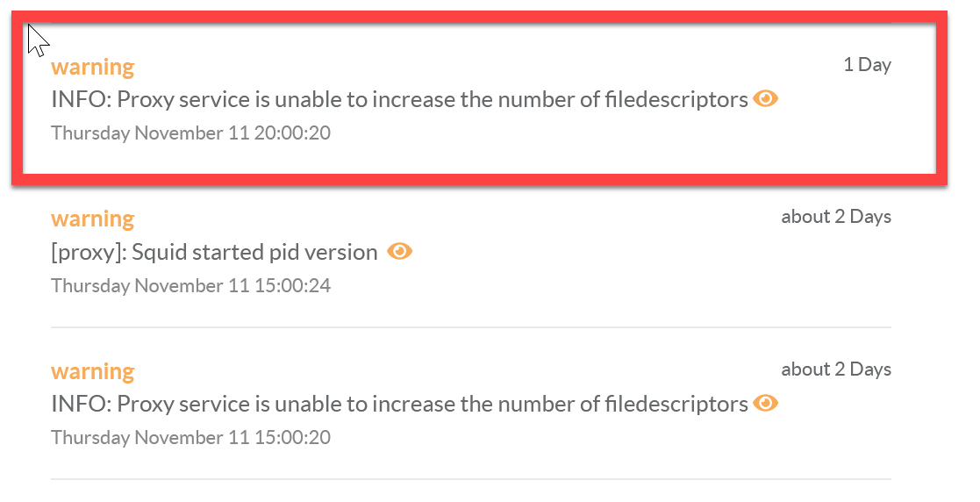Click the warning label of the 15:00:20 event
The width and height of the screenshot is (980, 502).
point(92,371)
